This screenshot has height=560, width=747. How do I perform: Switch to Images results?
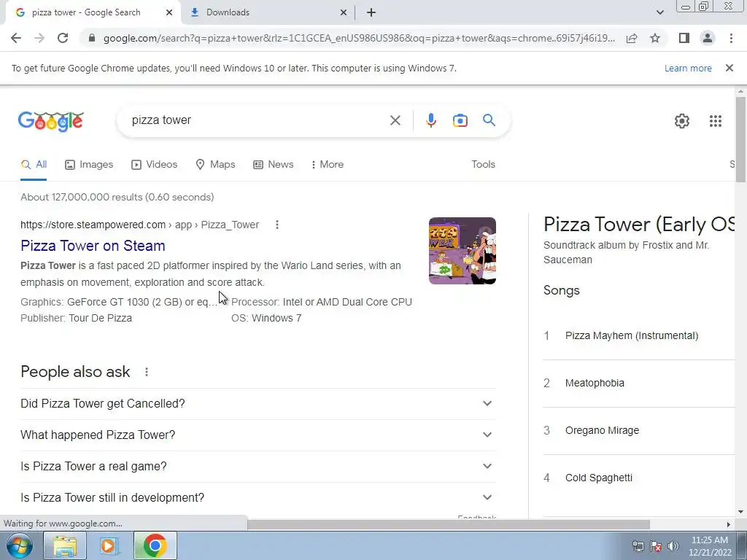pos(89,165)
